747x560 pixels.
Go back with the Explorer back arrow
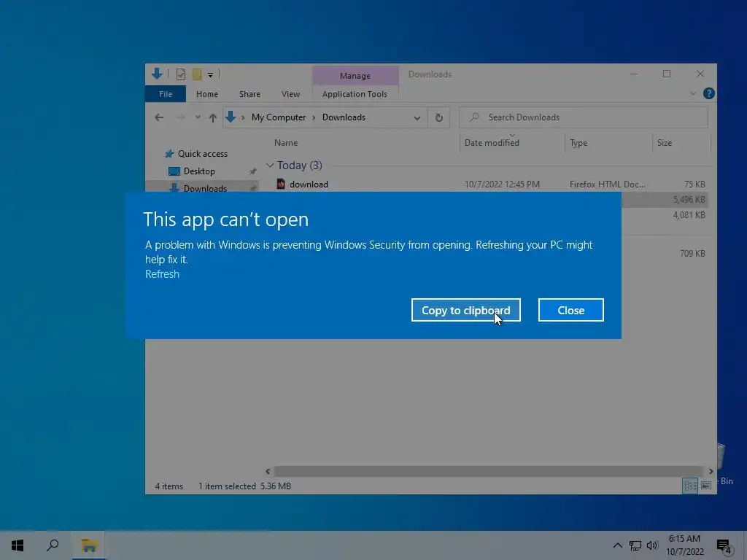(159, 117)
